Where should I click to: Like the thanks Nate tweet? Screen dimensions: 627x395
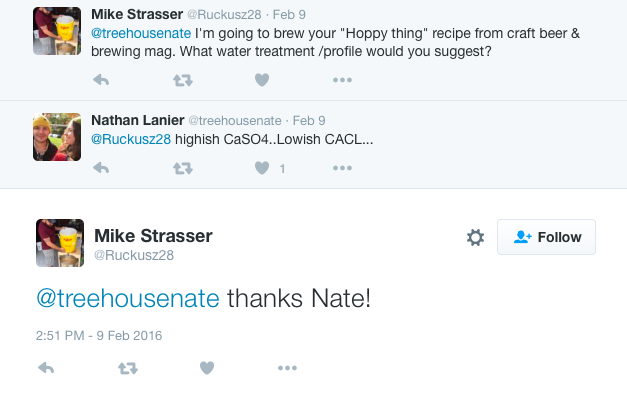(207, 368)
